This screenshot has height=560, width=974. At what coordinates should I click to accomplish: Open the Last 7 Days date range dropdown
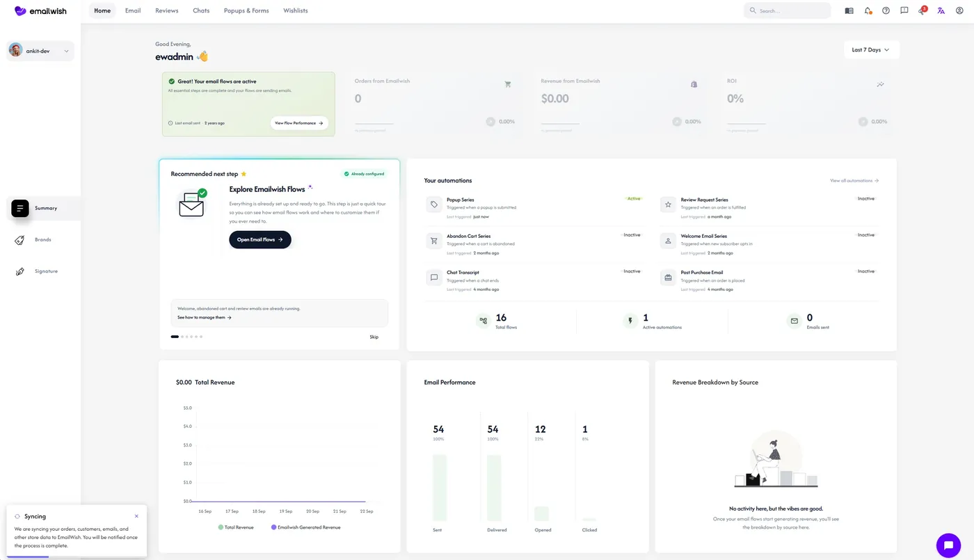[x=871, y=50]
